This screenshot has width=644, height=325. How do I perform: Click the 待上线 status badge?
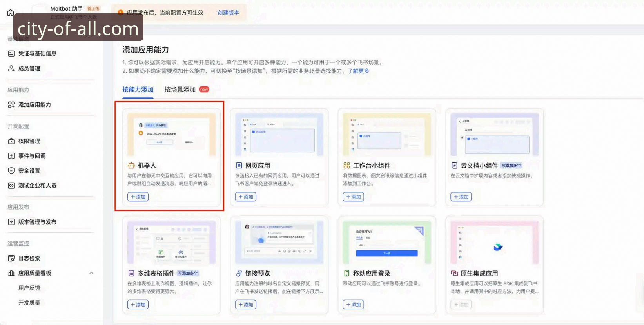[x=93, y=9]
